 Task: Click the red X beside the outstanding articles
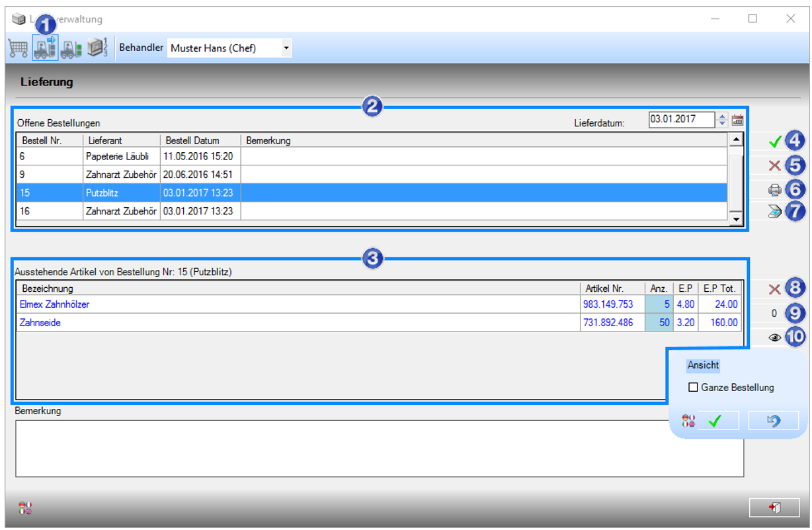[775, 289]
